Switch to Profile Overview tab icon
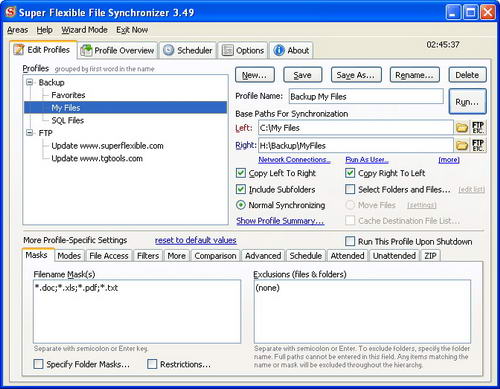The height and width of the screenshot is (389, 500). pos(87,50)
